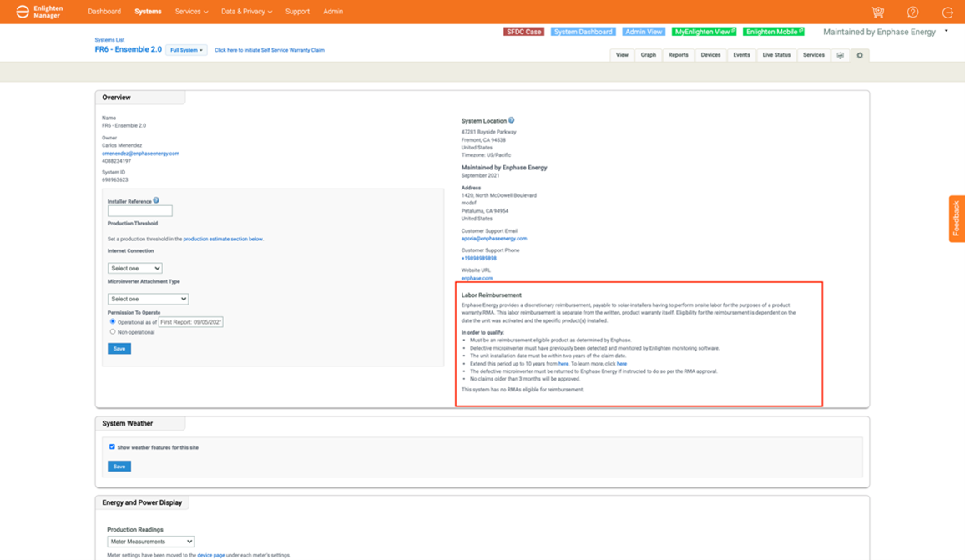Viewport: 965px width, 560px height.
Task: Click the Admin View button
Action: pyautogui.click(x=644, y=32)
